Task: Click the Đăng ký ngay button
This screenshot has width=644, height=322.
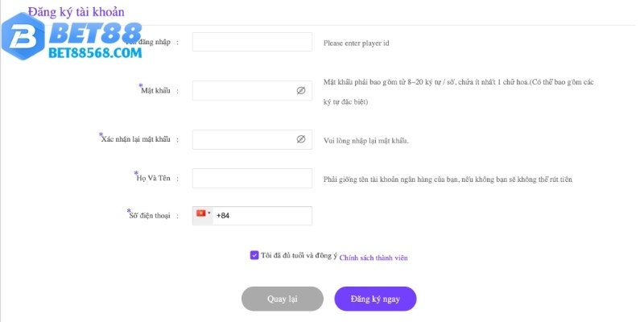Action: coord(375,299)
